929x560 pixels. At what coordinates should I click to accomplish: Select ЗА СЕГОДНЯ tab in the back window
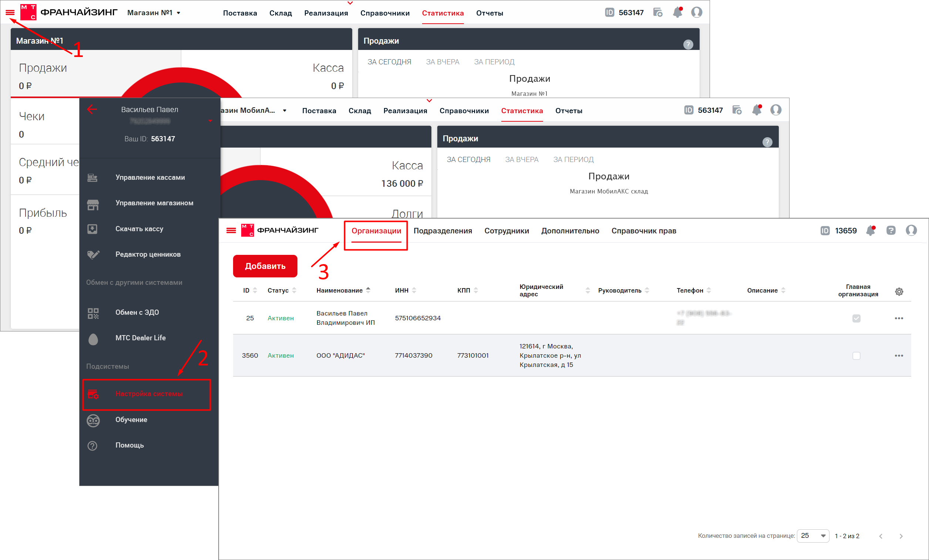click(x=389, y=62)
